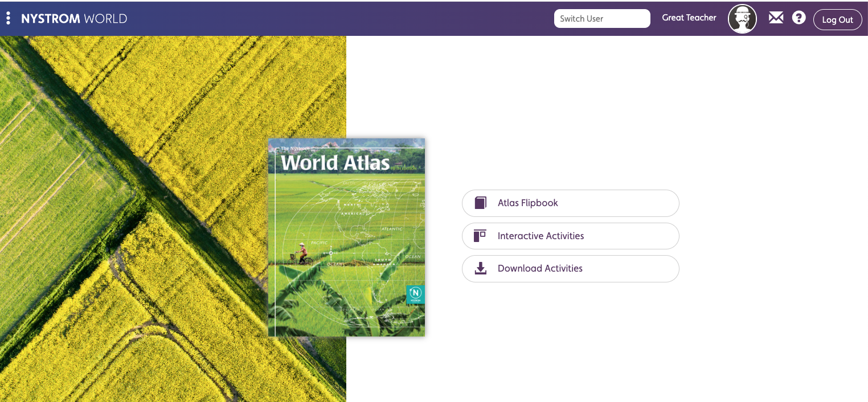868x402 pixels.
Task: Click inside the Switch User field
Action: [x=602, y=18]
